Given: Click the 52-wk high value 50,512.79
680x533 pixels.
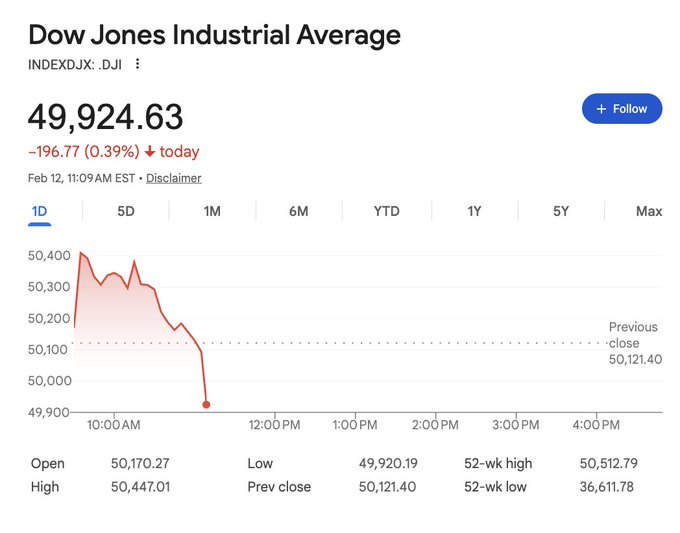Looking at the screenshot, I should 606,463.
